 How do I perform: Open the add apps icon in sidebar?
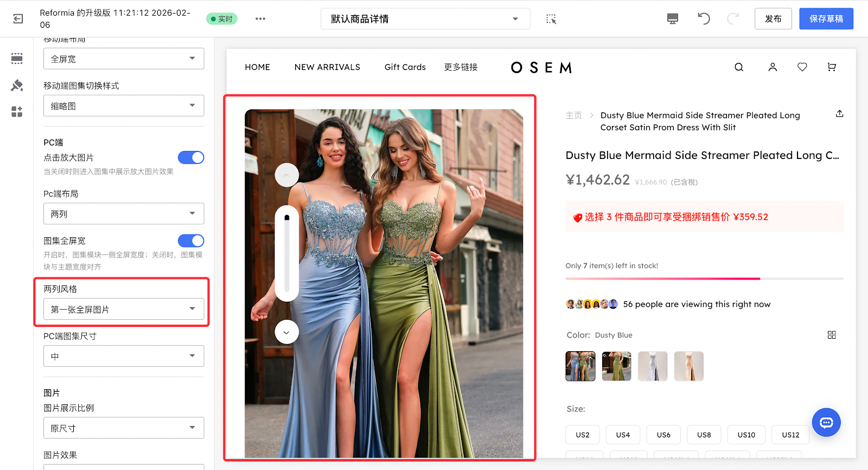17,112
